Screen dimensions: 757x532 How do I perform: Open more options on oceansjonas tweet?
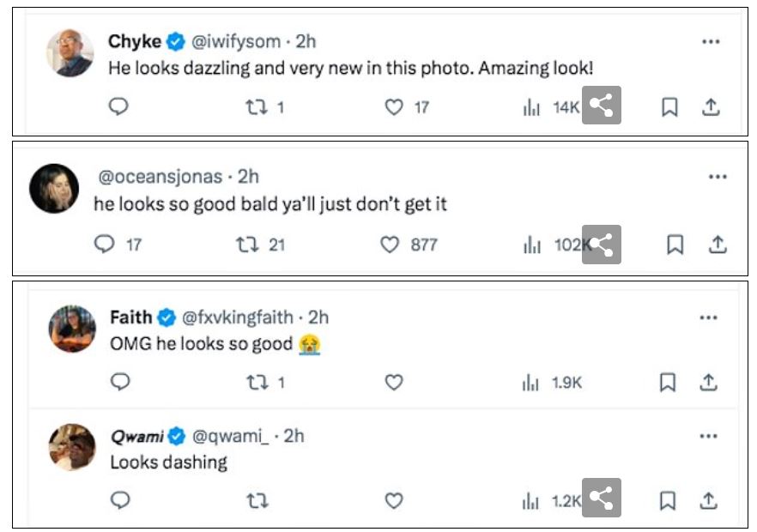717,177
